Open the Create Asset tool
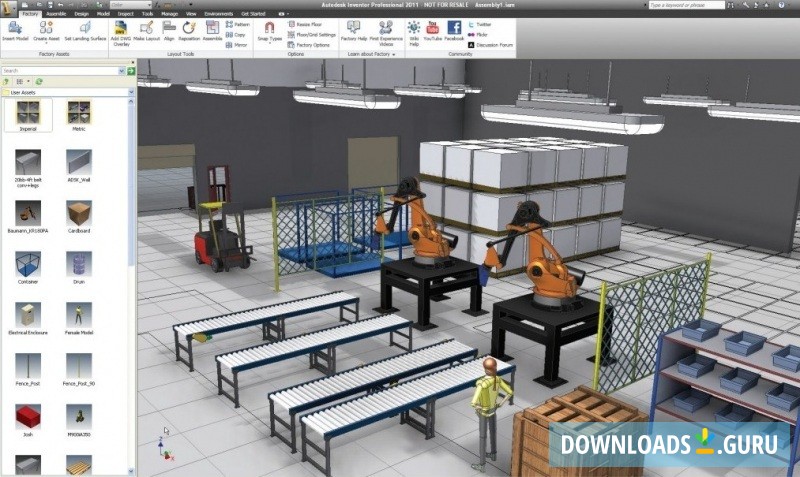This screenshot has width=800, height=477. pos(46,31)
